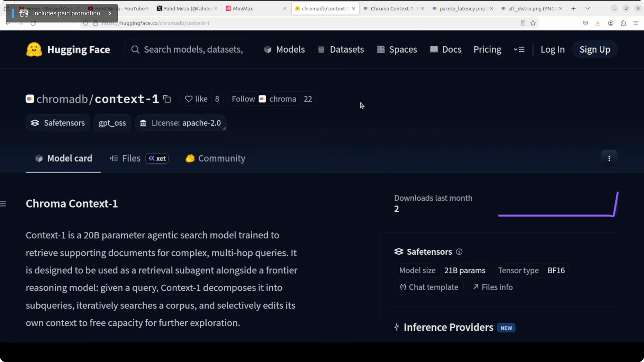Click the follower count 22

pyautogui.click(x=308, y=99)
